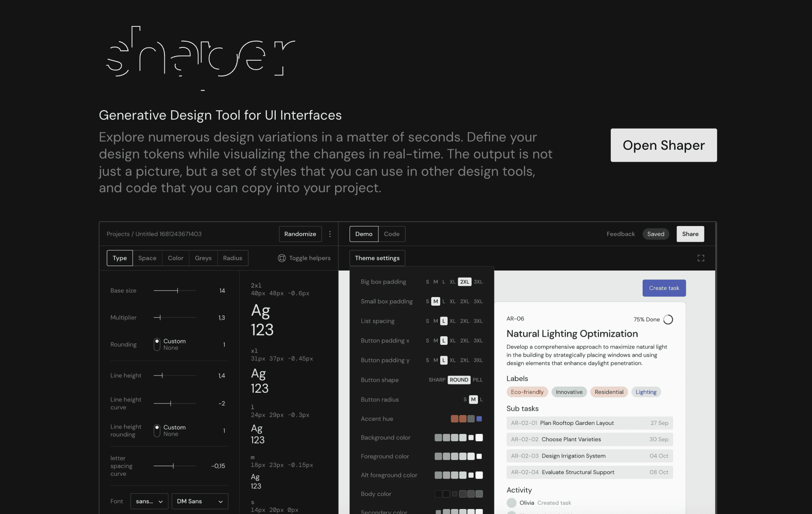Set Button radius to L
This screenshot has height=514, width=812.
(x=481, y=400)
